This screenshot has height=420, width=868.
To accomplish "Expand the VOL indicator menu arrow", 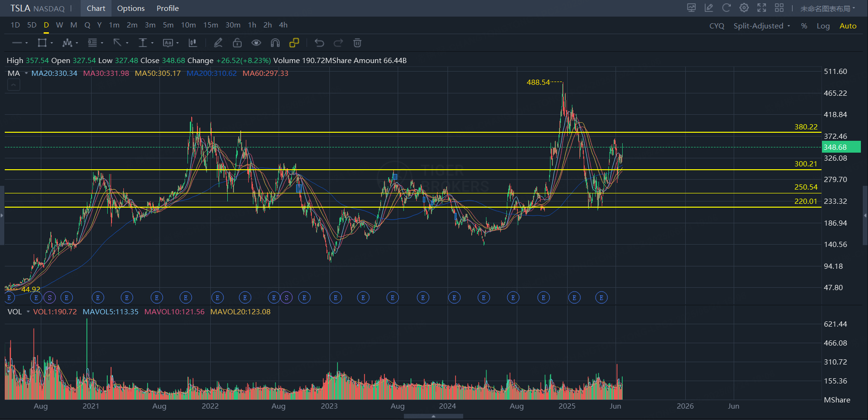I will (x=28, y=311).
